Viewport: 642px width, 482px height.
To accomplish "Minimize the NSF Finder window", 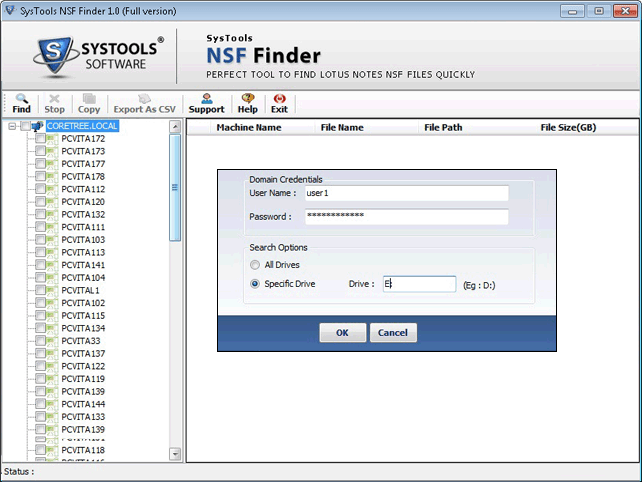I will pos(572,11).
